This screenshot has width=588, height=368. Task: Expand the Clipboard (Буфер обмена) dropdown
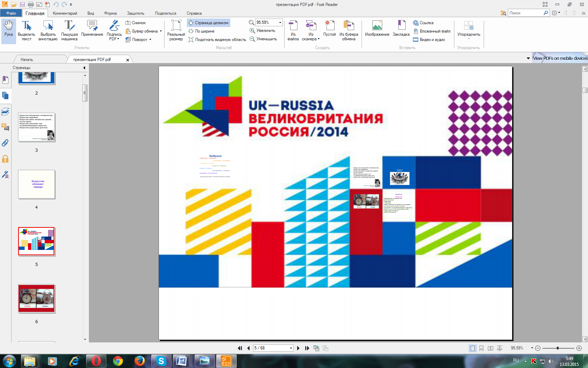point(161,31)
